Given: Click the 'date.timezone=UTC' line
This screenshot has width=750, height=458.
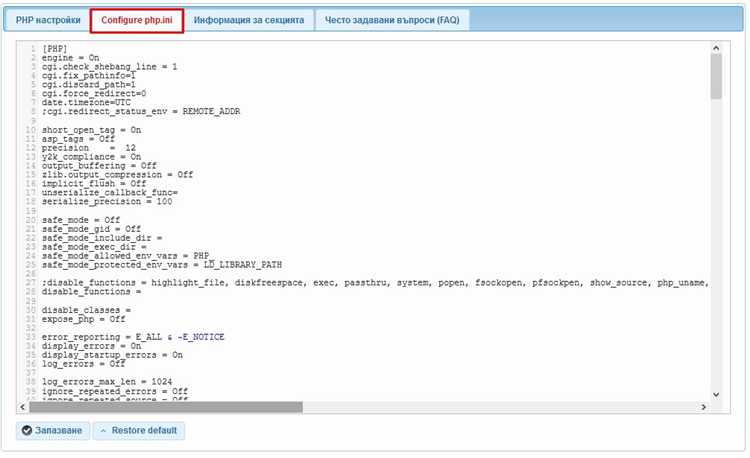Looking at the screenshot, I should coord(86,102).
